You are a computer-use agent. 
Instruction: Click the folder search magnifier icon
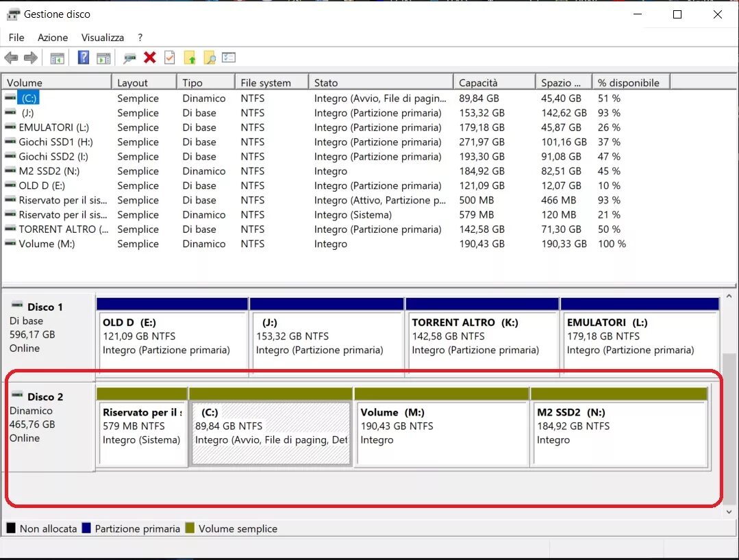tap(210, 58)
